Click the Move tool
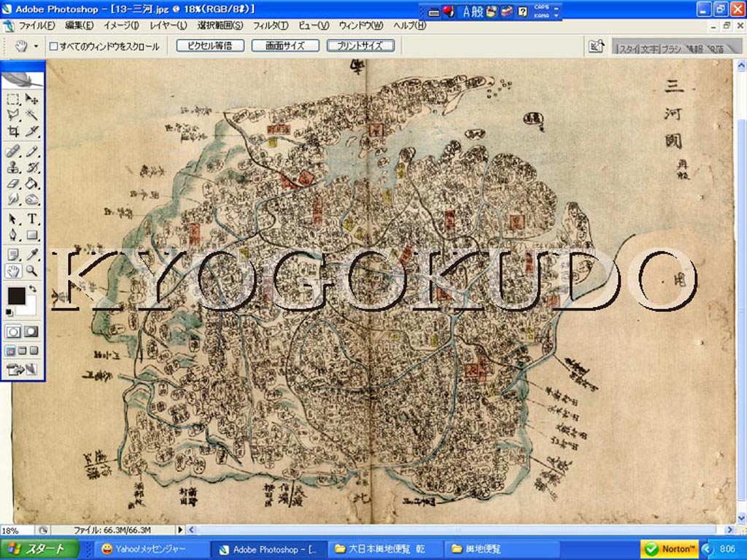The width and height of the screenshot is (747, 560). (x=32, y=98)
